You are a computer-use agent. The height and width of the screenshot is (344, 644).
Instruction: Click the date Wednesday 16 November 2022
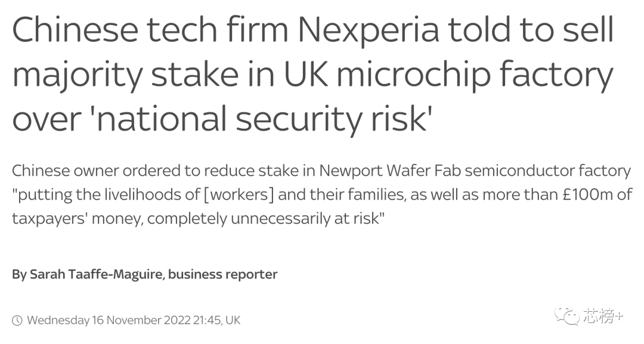tap(109, 320)
